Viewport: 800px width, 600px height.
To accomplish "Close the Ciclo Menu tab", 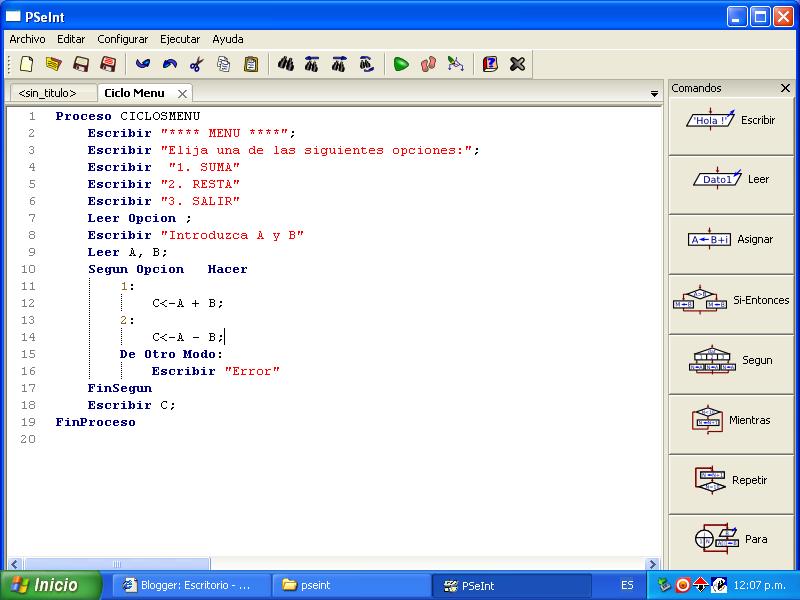I will (x=182, y=94).
